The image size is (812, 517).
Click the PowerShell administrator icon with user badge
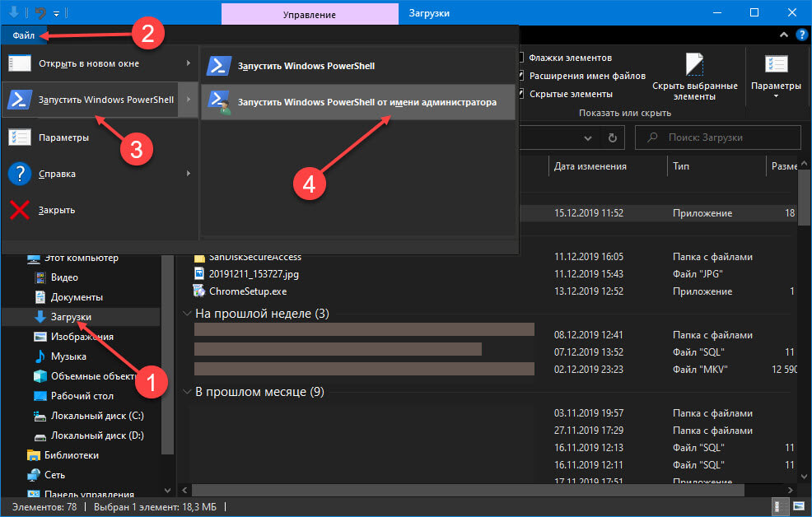coord(218,102)
